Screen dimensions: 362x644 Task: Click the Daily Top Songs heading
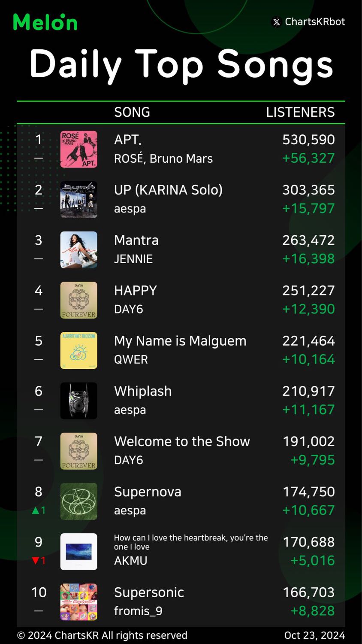point(181,64)
